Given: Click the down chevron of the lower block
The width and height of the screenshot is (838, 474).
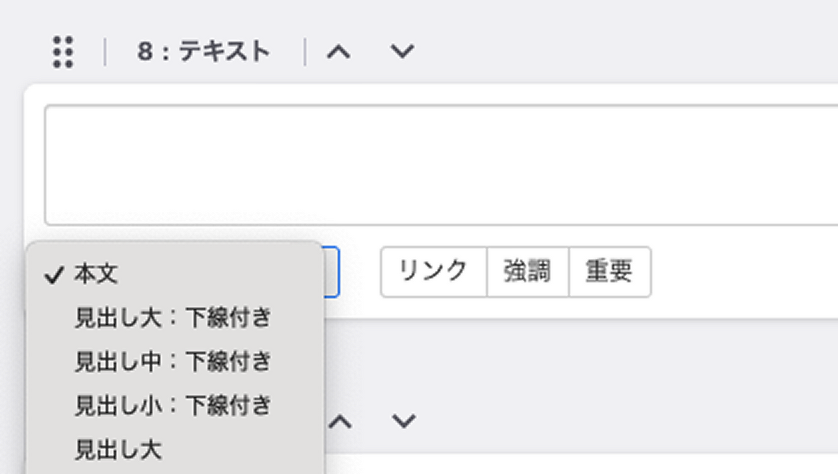Looking at the screenshot, I should 404,422.
